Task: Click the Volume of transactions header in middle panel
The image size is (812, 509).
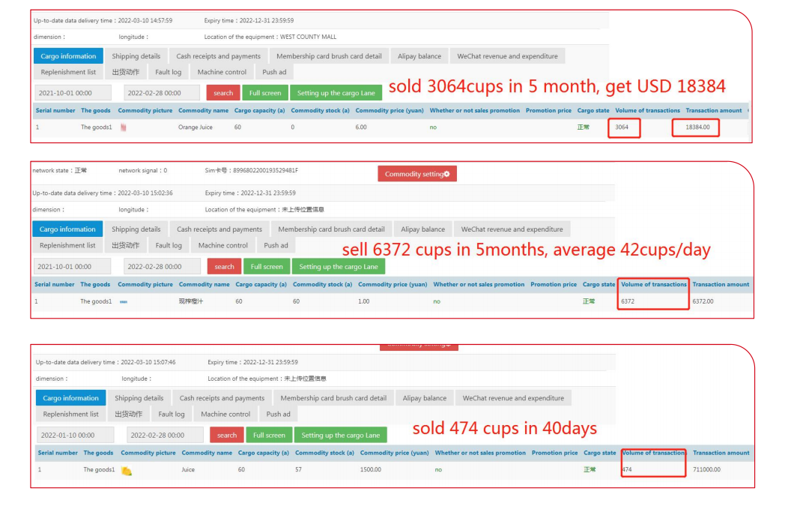Action: click(653, 284)
